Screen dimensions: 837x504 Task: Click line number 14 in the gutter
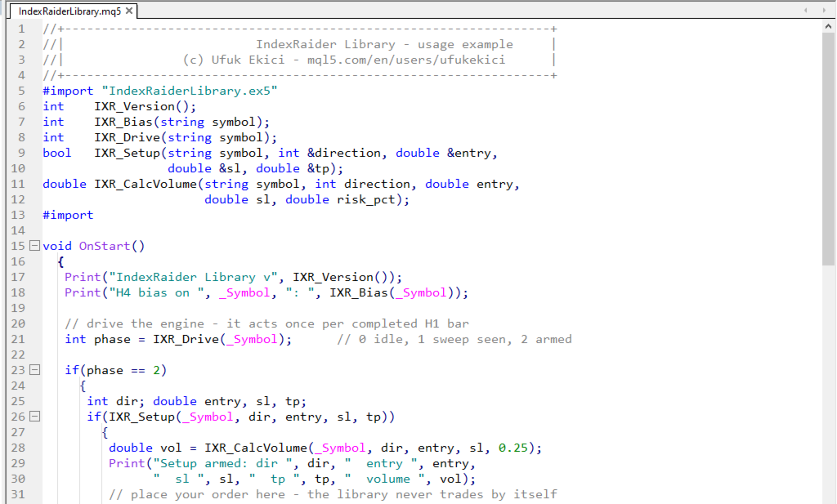tap(18, 230)
